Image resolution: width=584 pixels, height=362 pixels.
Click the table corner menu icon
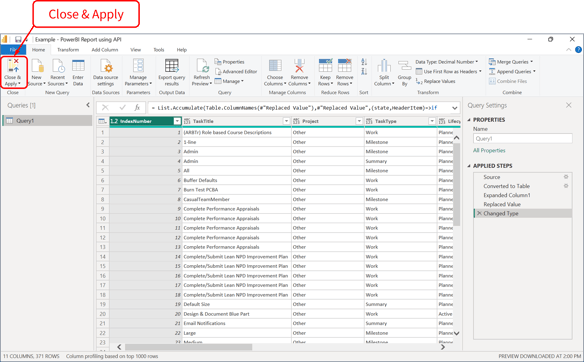102,121
